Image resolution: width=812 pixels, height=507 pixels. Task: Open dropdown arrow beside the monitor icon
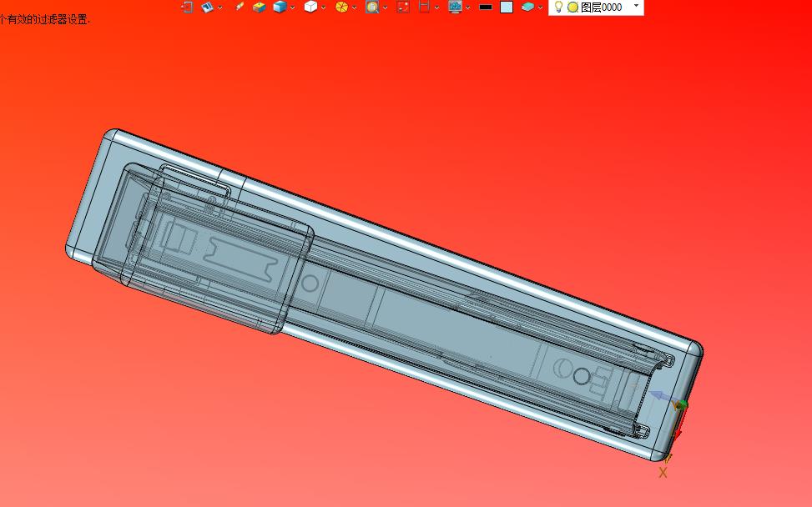[467, 8]
